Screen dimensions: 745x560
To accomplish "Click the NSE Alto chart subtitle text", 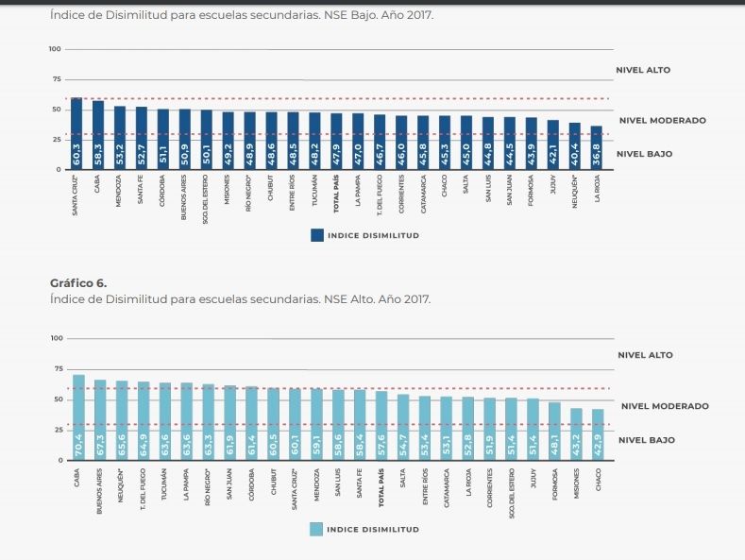I will (x=240, y=298).
